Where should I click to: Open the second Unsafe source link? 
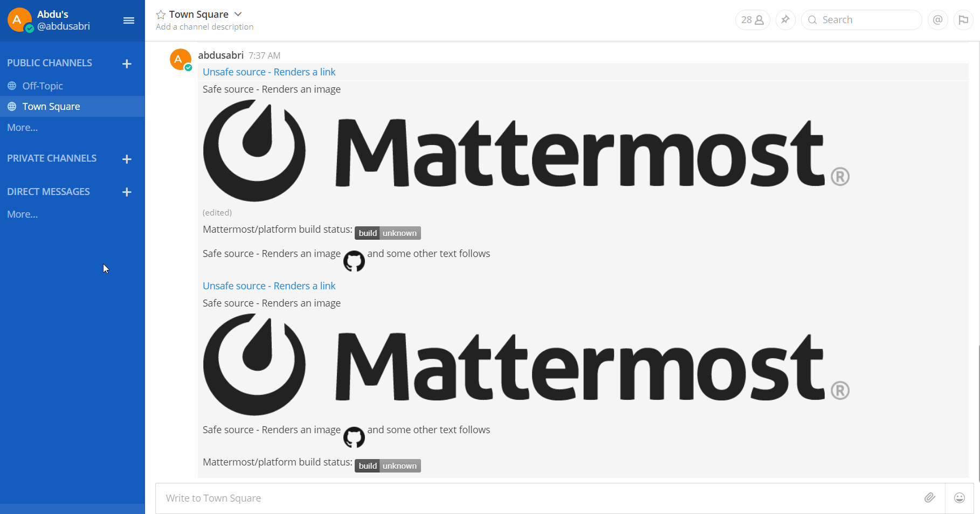(269, 286)
